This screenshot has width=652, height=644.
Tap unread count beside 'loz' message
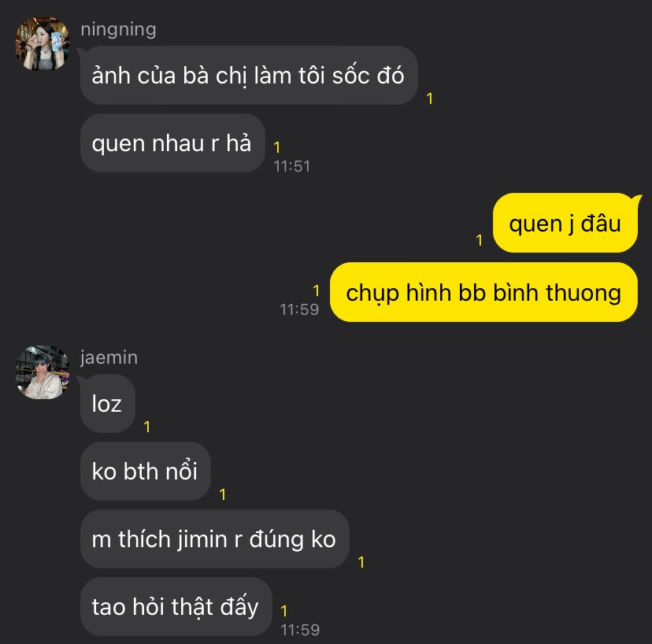[146, 427]
